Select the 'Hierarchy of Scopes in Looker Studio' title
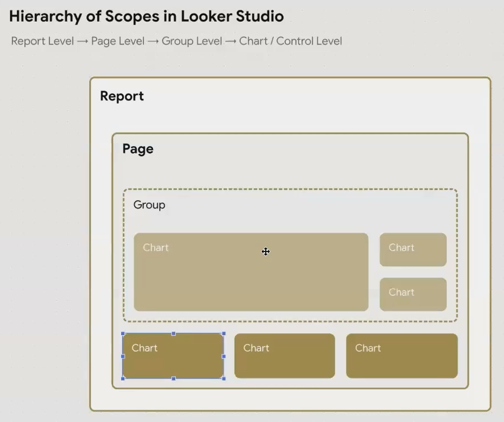The width and height of the screenshot is (504, 422). coord(146,16)
